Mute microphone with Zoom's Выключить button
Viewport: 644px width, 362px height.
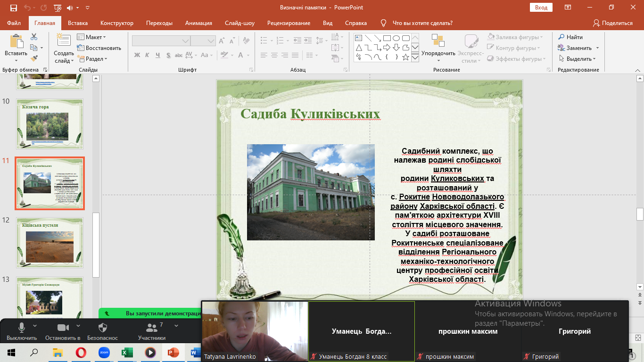22,332
